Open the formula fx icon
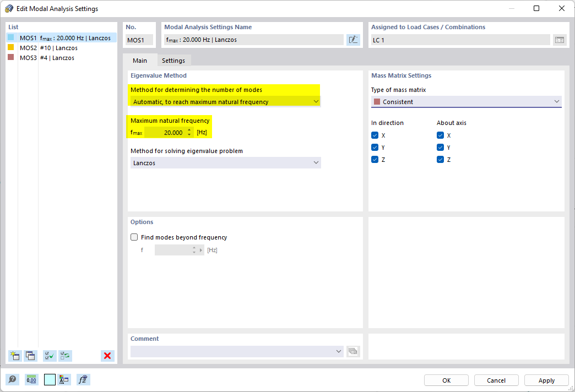Viewport: 575px width, 392px height. pyautogui.click(x=83, y=379)
